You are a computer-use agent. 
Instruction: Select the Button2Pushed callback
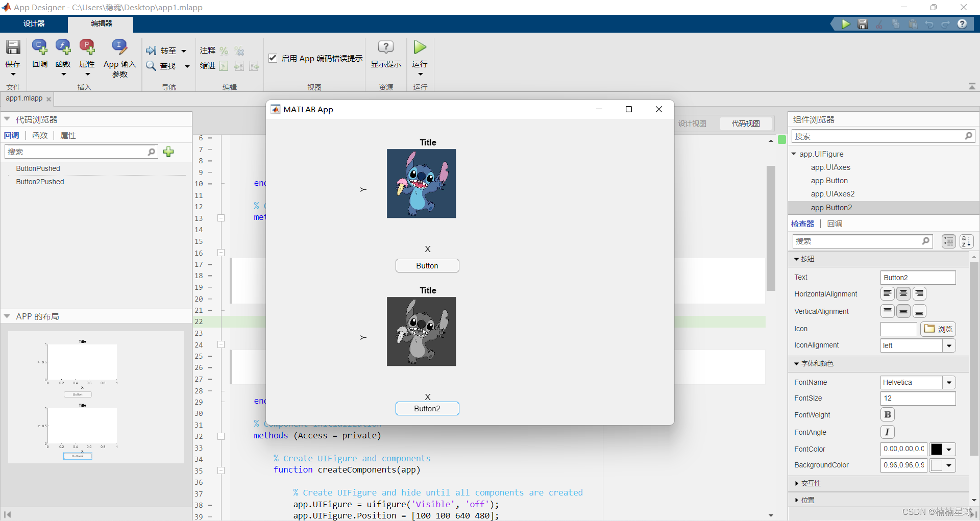tap(40, 182)
